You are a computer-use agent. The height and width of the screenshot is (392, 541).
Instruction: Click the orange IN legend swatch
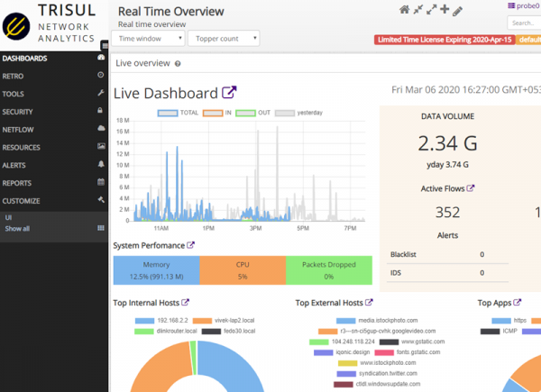tap(213, 114)
